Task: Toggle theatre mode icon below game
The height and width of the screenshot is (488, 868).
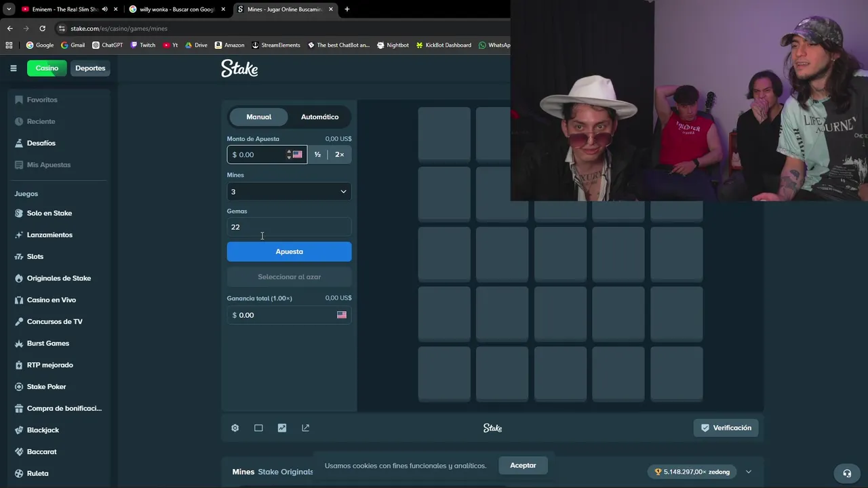Action: 258,428
